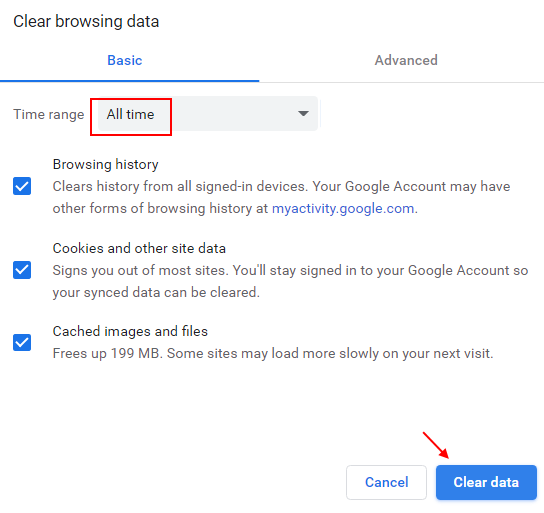Click the Time range label text
544x513 pixels.
point(49,114)
